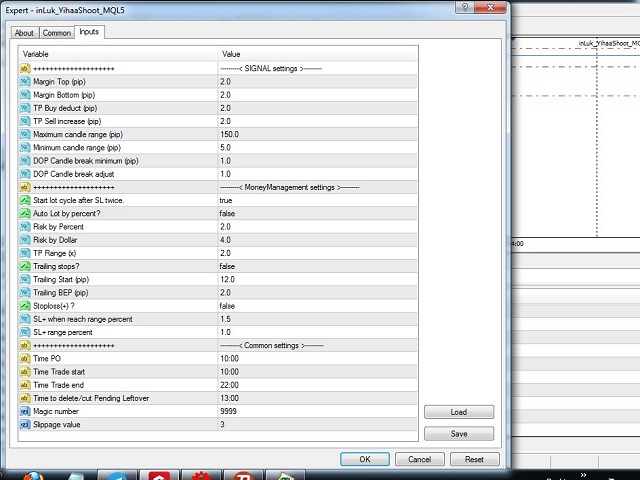Switch to the Common tab
Screen dimensions: 640x480
click(57, 33)
